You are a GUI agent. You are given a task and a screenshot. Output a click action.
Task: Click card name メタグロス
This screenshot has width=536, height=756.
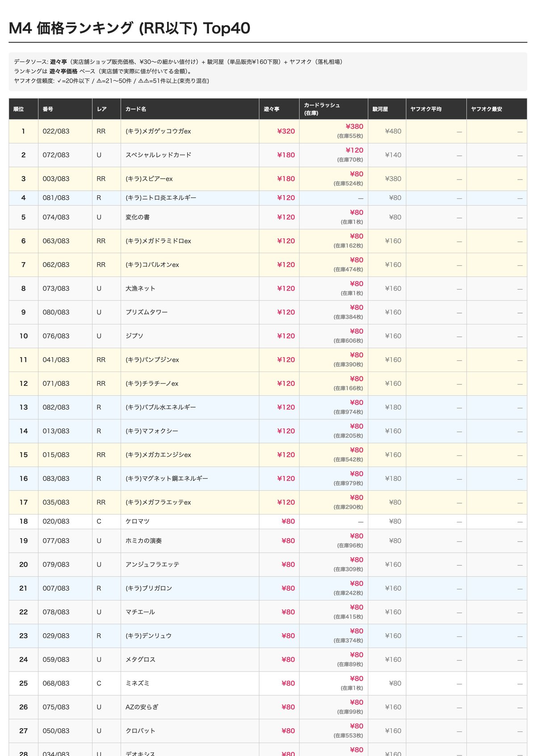[x=140, y=660]
